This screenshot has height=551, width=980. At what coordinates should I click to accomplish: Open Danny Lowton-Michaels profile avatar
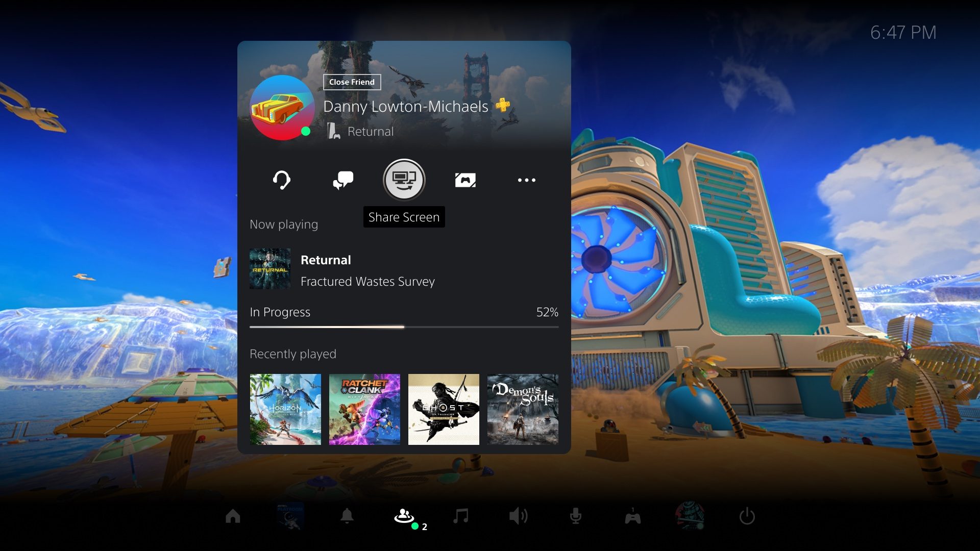pyautogui.click(x=281, y=107)
